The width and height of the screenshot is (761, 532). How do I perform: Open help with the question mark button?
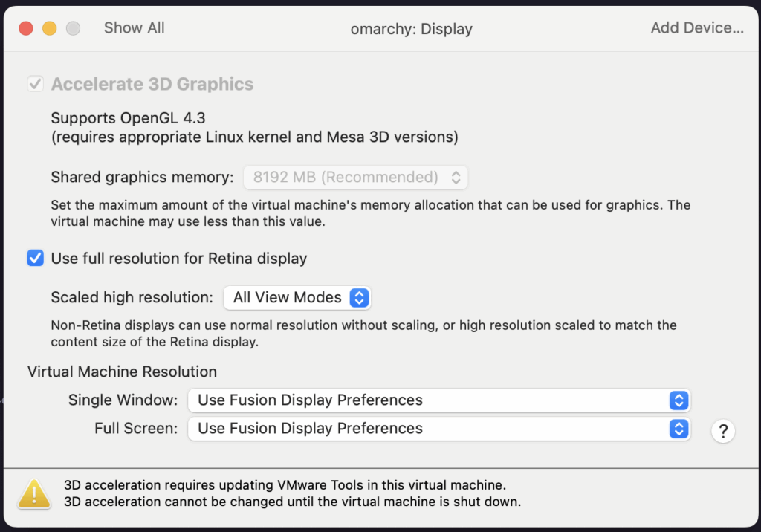coord(723,430)
